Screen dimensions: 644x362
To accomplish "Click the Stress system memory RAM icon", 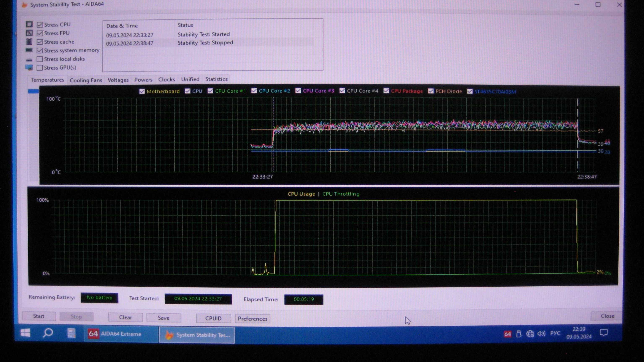I will 29,50.
